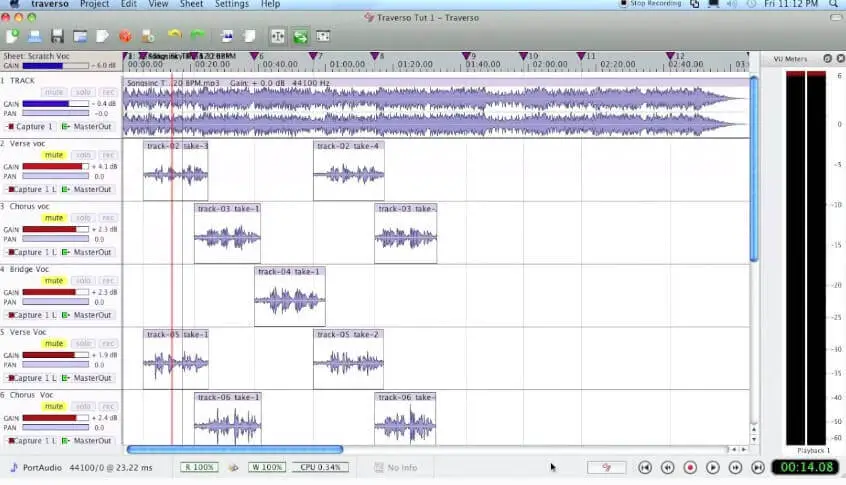Select clip track-02 take-4
The image size is (846, 485).
pyautogui.click(x=349, y=170)
